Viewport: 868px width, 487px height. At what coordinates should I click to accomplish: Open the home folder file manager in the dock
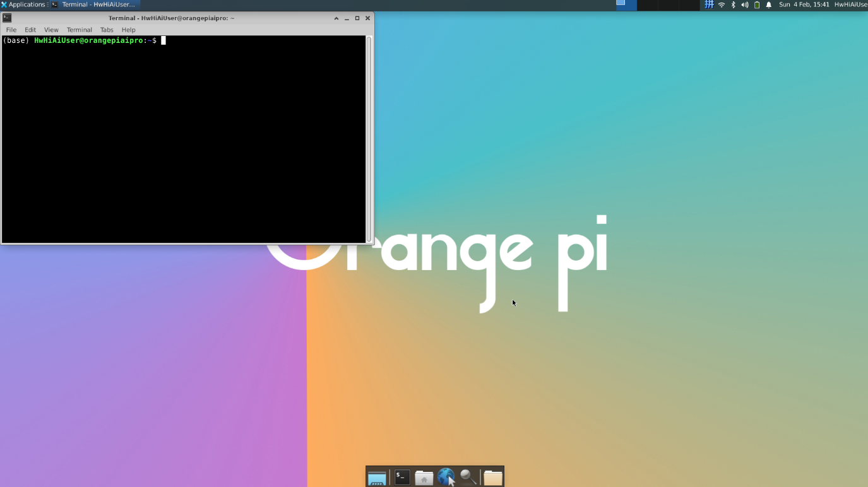coord(424,478)
